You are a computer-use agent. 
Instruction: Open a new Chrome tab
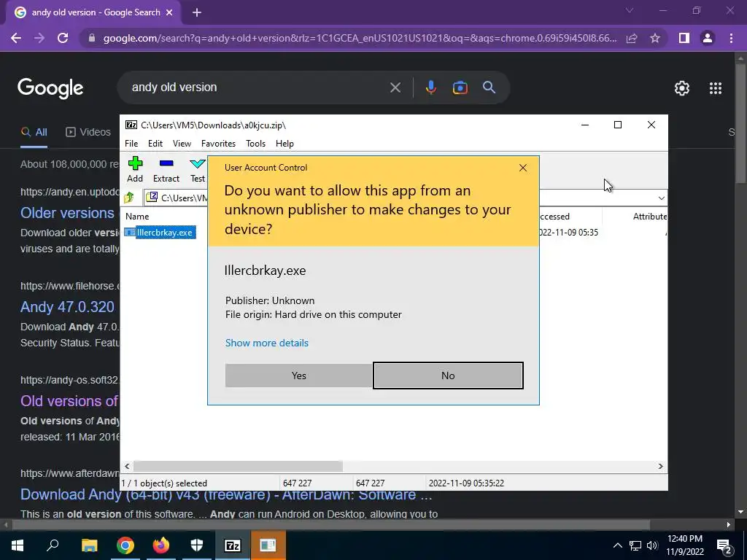[x=197, y=13]
